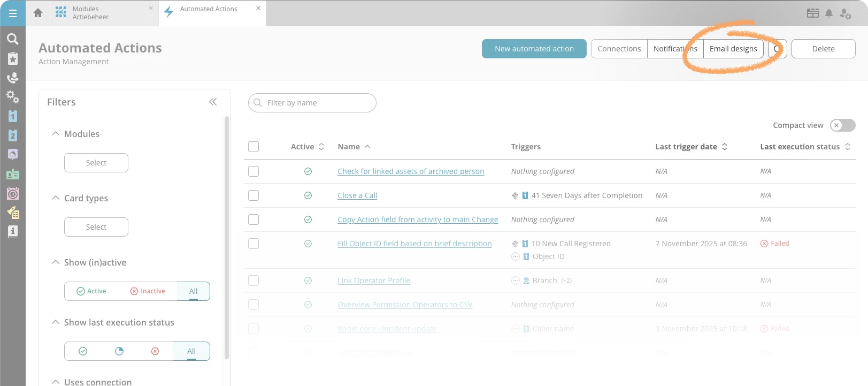
Task: Click the active status icon of Close a Call
Action: pos(308,195)
